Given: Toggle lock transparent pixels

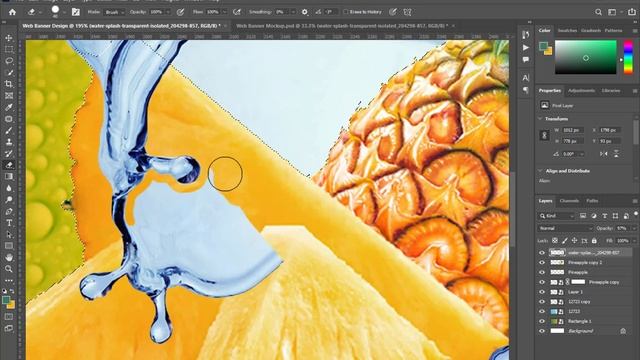Looking at the screenshot, I should [555, 241].
